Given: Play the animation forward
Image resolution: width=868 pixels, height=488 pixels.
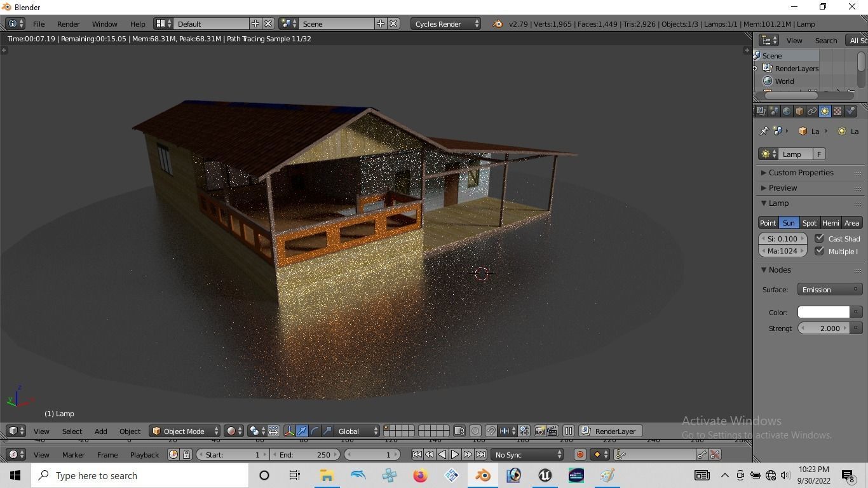Looking at the screenshot, I should 455,454.
